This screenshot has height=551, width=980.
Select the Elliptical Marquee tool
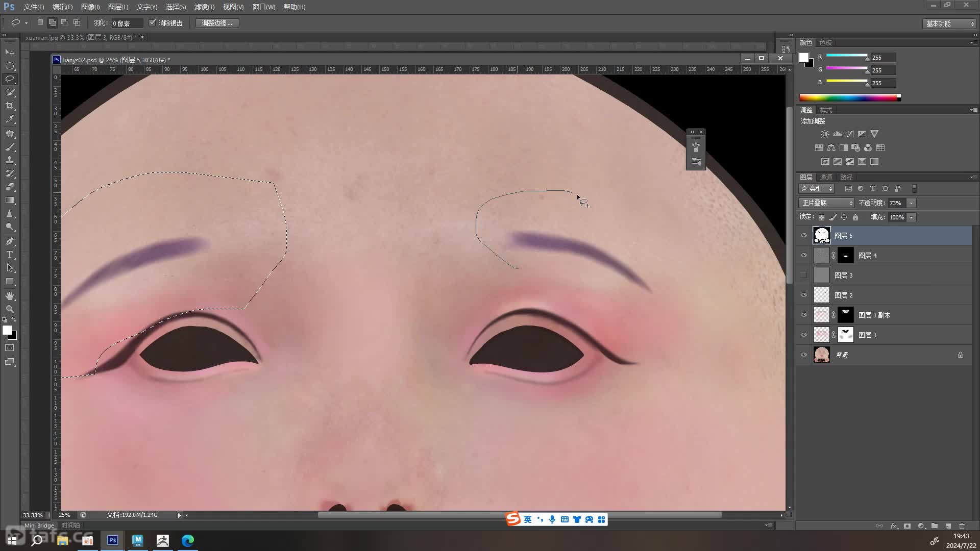coord(10,66)
